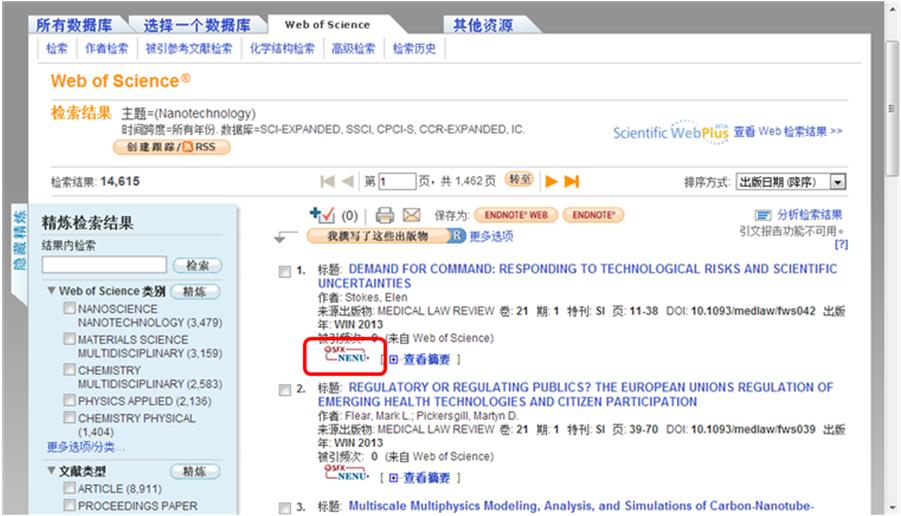Click the search within results input field
The height and width of the screenshot is (516, 901).
(103, 265)
